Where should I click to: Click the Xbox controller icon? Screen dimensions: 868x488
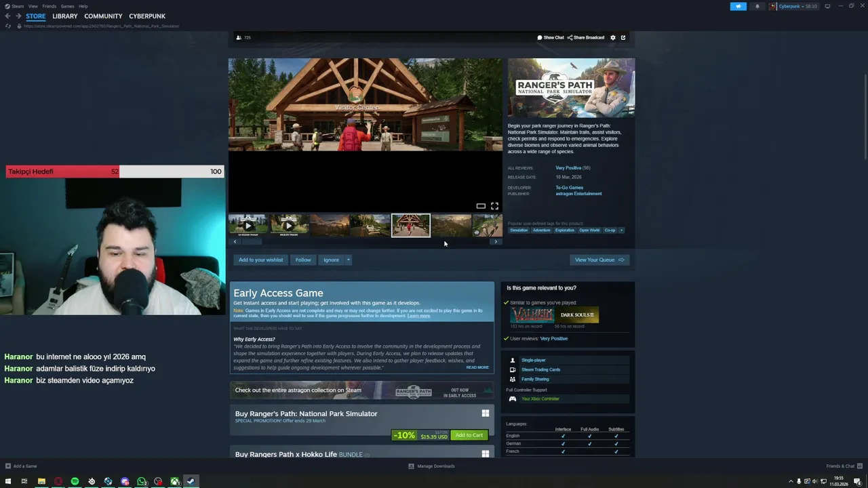(x=513, y=399)
